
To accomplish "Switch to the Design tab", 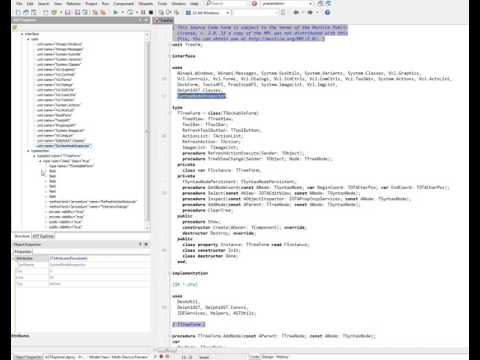I will pyautogui.click(x=267, y=357).
